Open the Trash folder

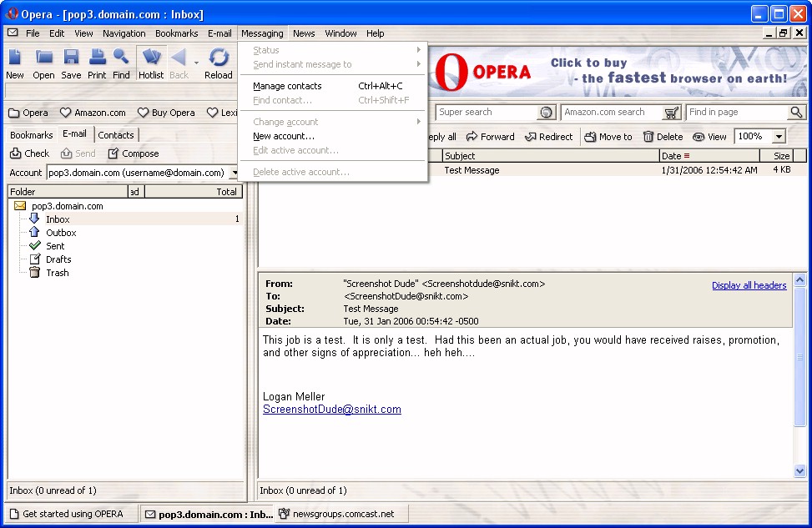click(x=57, y=273)
